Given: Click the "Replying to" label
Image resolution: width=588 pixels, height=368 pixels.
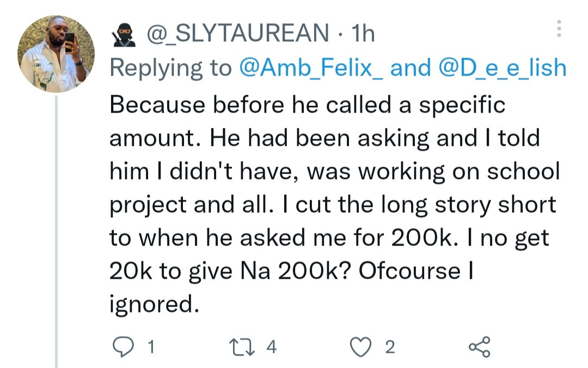Looking at the screenshot, I should click(x=171, y=69).
